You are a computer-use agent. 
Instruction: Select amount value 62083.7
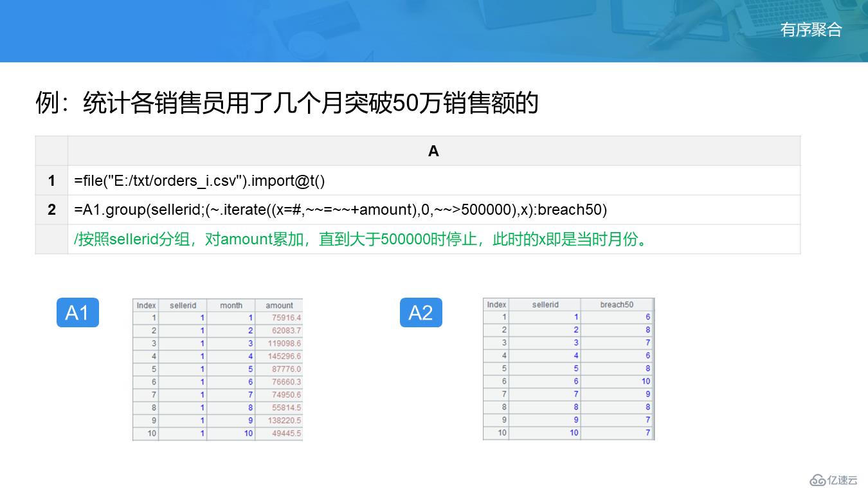coord(279,330)
